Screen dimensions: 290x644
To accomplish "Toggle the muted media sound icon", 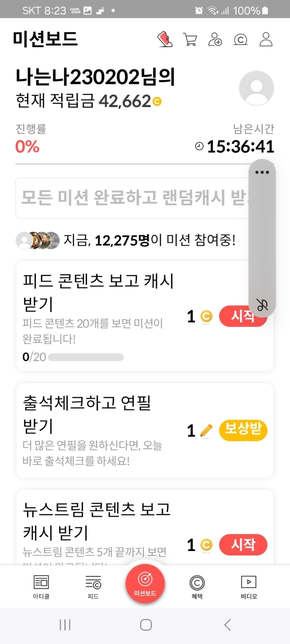I will (x=262, y=305).
